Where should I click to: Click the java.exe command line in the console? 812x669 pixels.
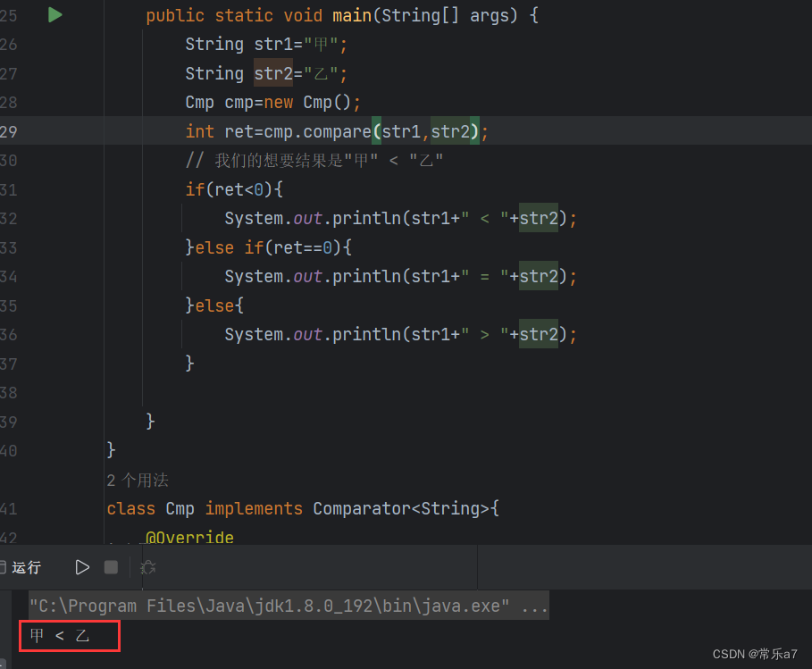click(x=289, y=606)
